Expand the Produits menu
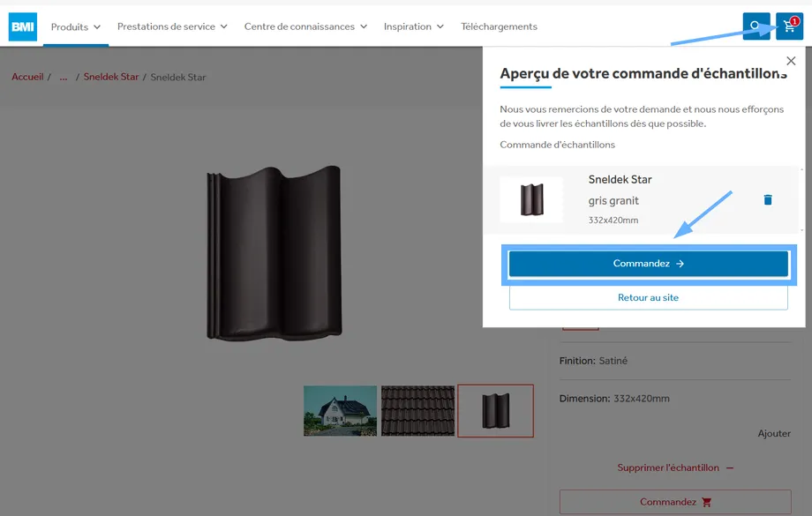 (76, 27)
